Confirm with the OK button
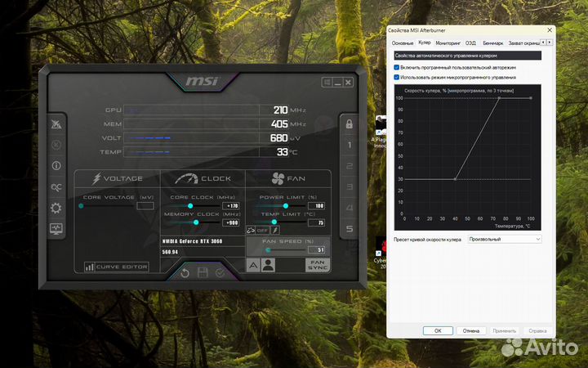Screen dimensions: 588x368 438,331
